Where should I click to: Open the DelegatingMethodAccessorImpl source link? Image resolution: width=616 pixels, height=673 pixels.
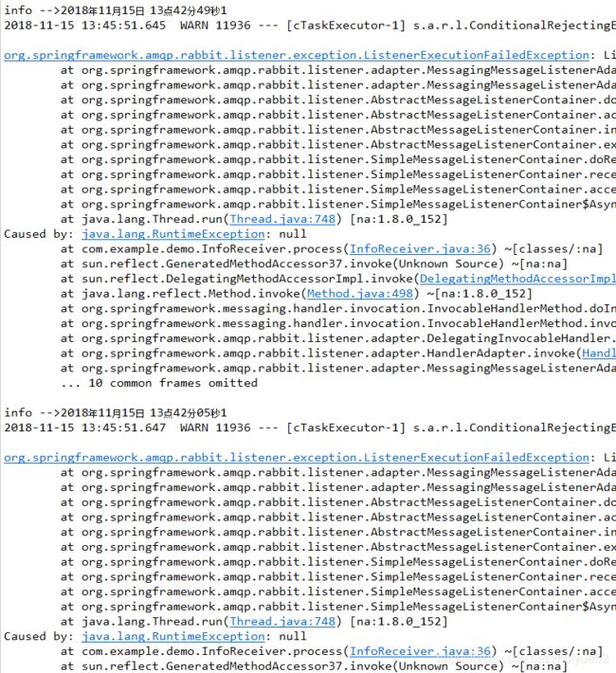[x=517, y=279]
